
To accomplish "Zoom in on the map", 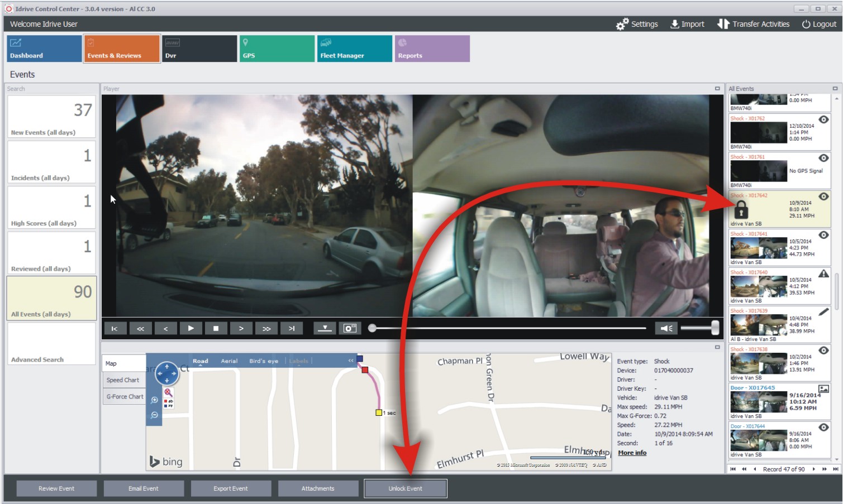I will point(155,400).
